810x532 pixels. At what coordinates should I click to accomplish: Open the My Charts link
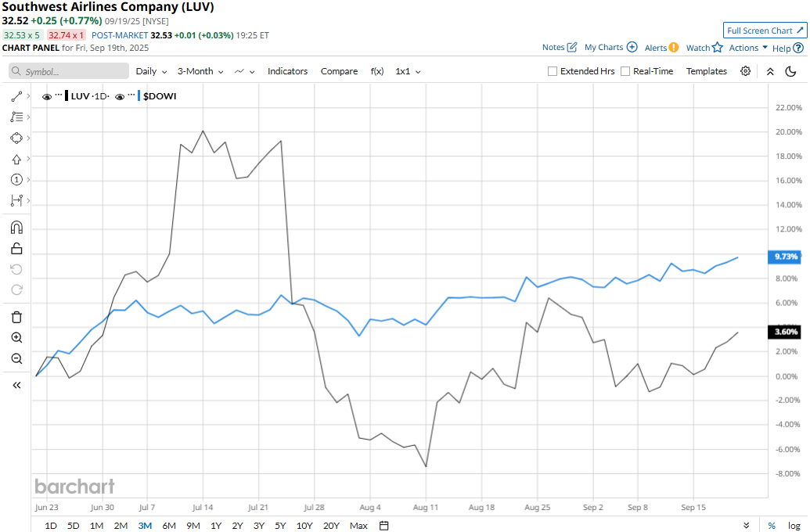point(603,47)
